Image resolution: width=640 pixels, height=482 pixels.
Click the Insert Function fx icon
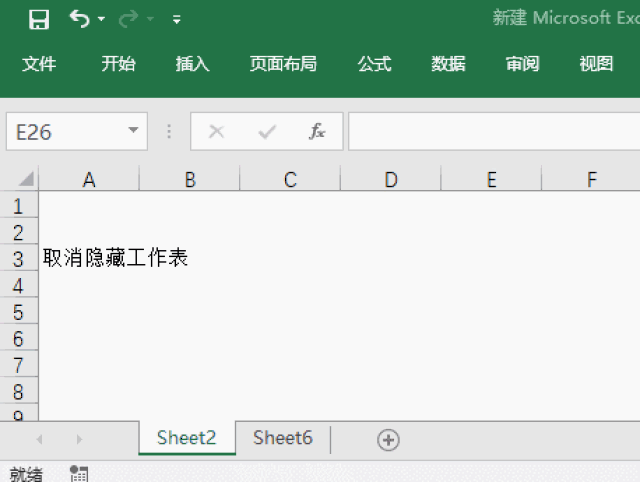(x=317, y=131)
